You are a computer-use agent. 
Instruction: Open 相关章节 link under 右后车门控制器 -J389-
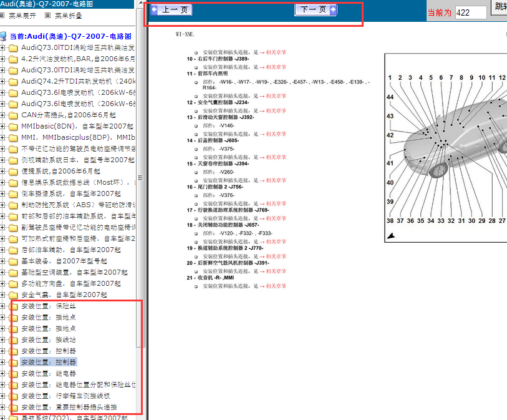pyautogui.click(x=276, y=67)
